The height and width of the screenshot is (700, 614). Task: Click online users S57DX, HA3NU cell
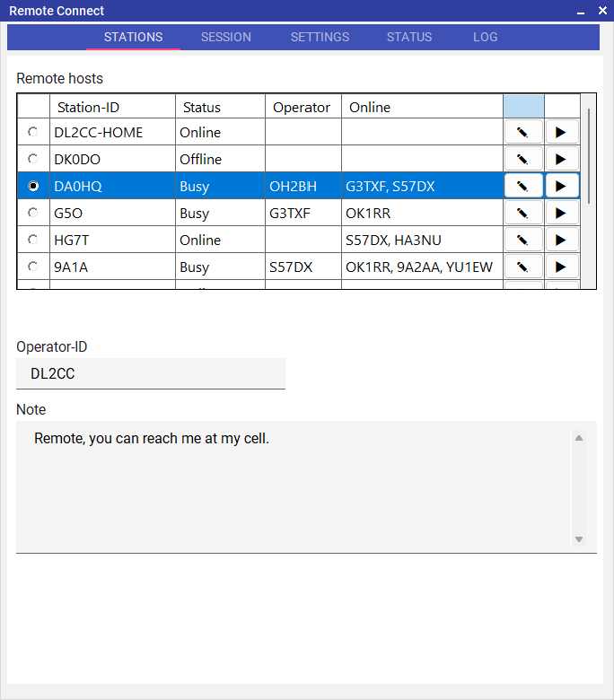click(x=423, y=240)
